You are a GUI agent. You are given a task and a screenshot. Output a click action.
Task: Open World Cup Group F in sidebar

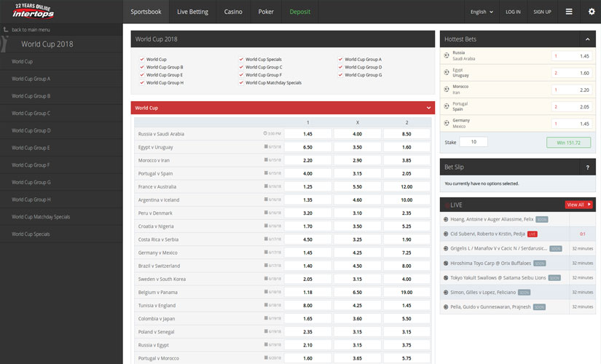click(61, 165)
